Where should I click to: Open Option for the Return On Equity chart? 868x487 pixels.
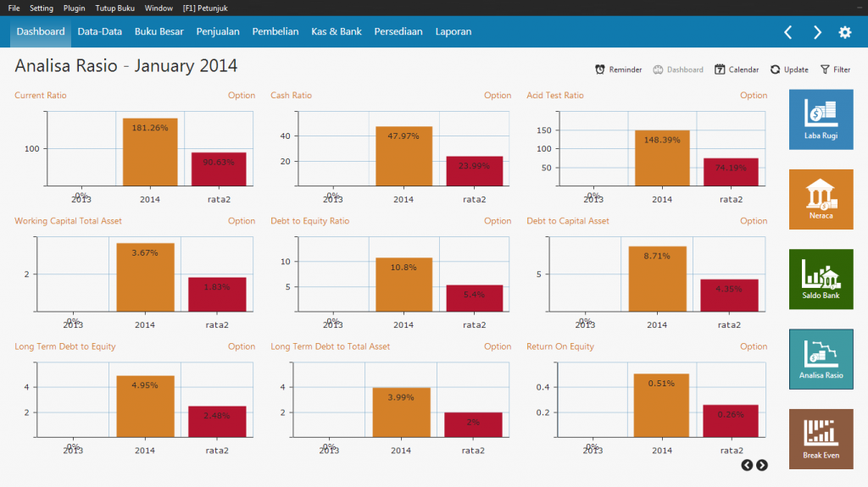click(754, 346)
